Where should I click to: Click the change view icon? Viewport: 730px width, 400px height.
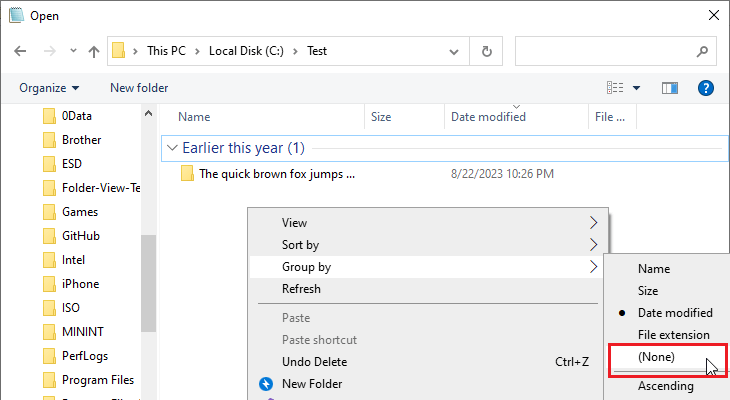coord(615,88)
